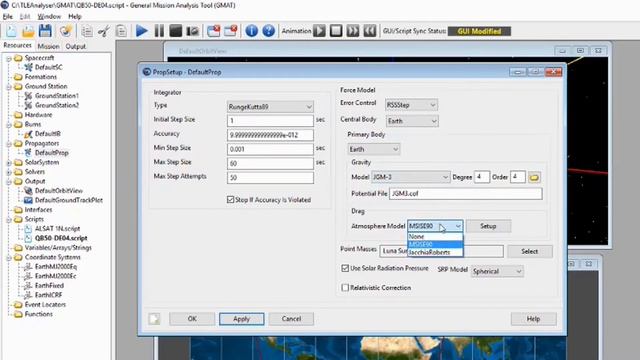The height and width of the screenshot is (360, 640).
Task: Pause the mission run
Action: 159,31
